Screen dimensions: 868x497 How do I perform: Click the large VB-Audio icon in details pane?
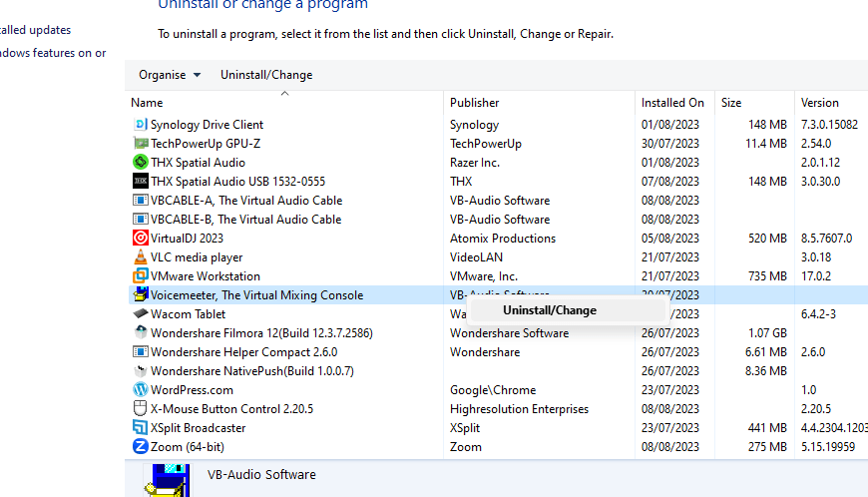pos(168,480)
